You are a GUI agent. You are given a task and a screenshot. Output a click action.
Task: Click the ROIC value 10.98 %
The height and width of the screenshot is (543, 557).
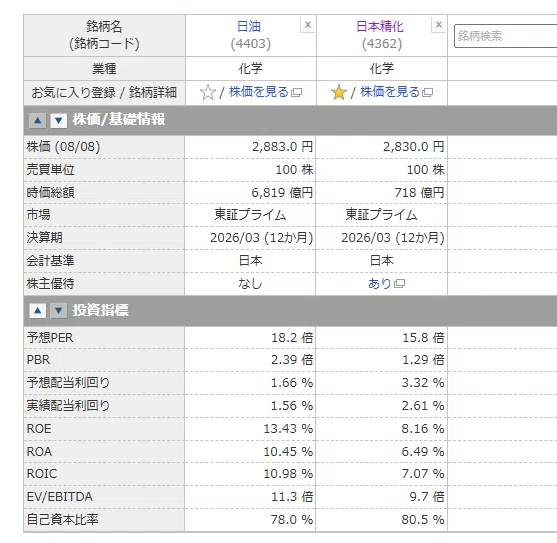coord(288,474)
